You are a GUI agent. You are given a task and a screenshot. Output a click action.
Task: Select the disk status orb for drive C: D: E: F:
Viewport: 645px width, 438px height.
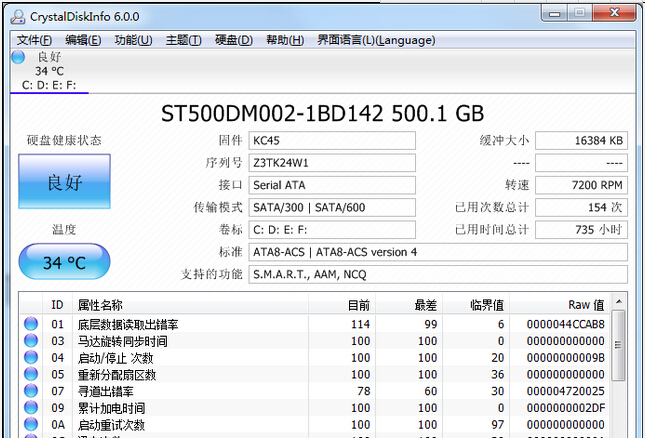pos(18,57)
